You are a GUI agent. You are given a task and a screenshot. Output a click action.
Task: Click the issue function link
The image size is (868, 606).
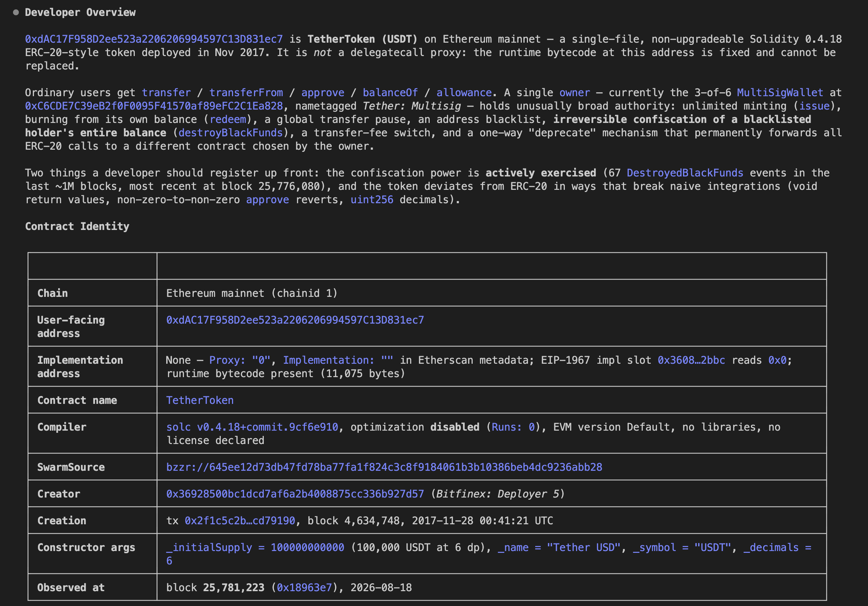click(814, 106)
